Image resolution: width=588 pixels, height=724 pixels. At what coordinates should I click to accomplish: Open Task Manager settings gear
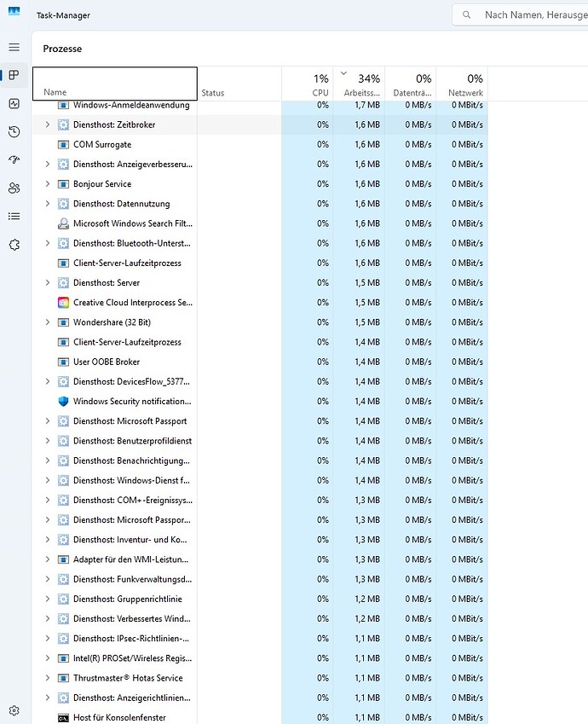tap(14, 710)
